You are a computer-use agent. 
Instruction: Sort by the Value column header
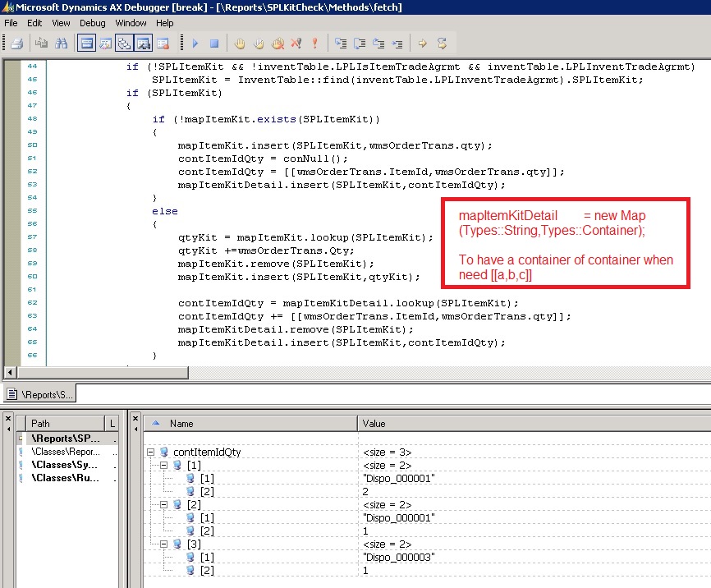coord(534,423)
